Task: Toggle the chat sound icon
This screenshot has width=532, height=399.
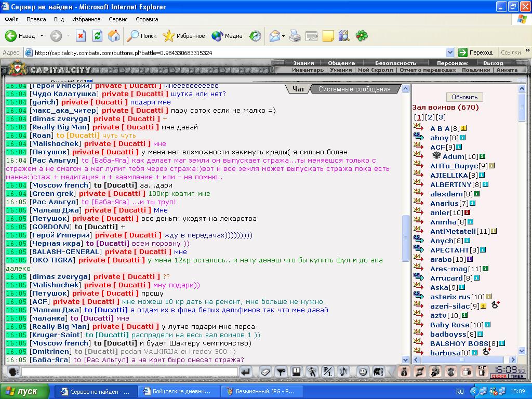Action: pos(343,372)
